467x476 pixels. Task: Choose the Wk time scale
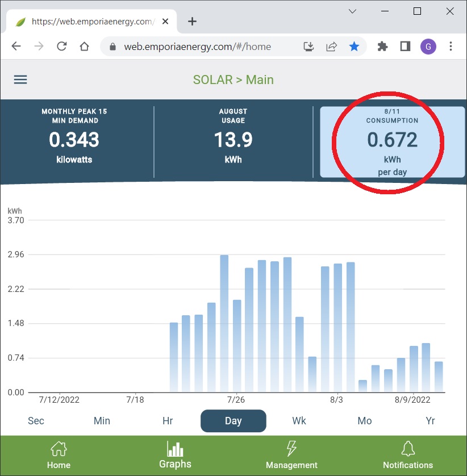[299, 421]
